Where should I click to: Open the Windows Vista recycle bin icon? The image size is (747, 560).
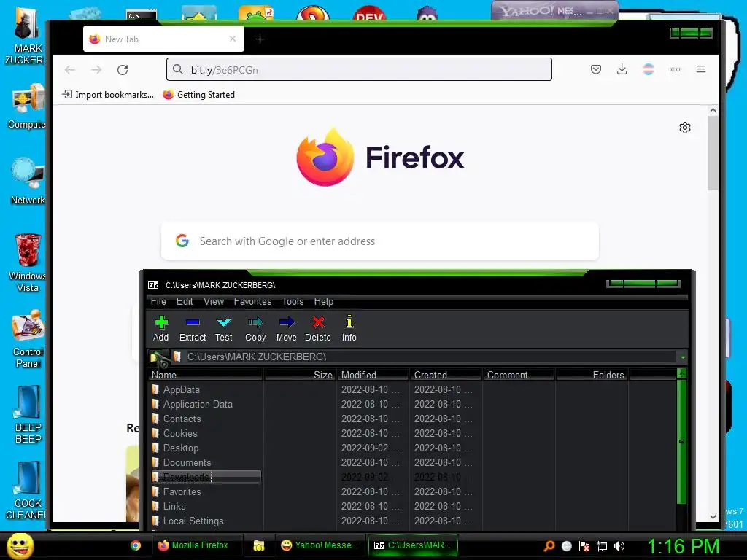[28, 262]
